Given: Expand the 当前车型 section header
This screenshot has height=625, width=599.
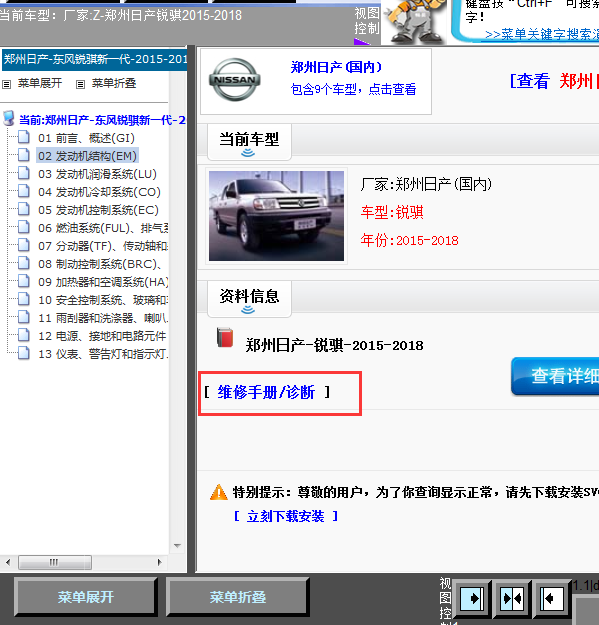Looking at the screenshot, I should pos(249,143).
